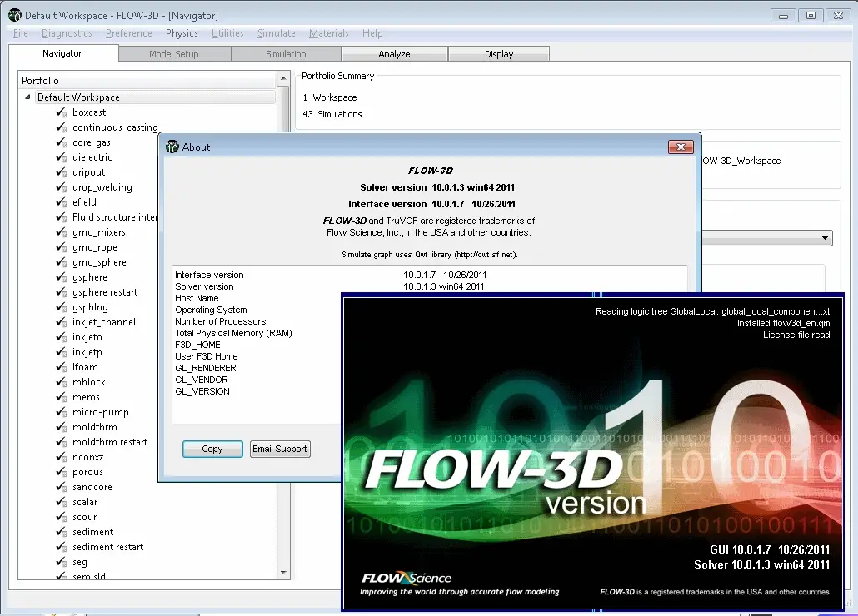Click the Portfolio scrollbar down arrow
Viewport: 858px width, 616px height.
(x=283, y=572)
